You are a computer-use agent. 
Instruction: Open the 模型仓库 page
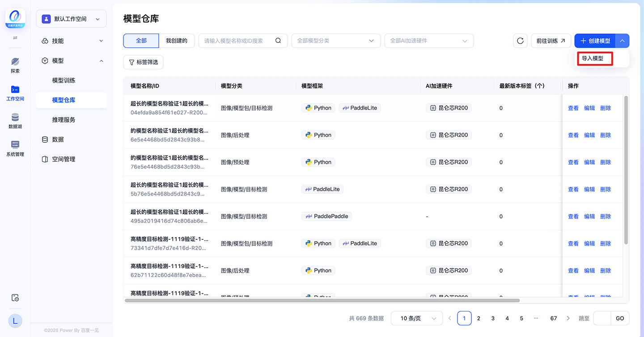click(72, 100)
